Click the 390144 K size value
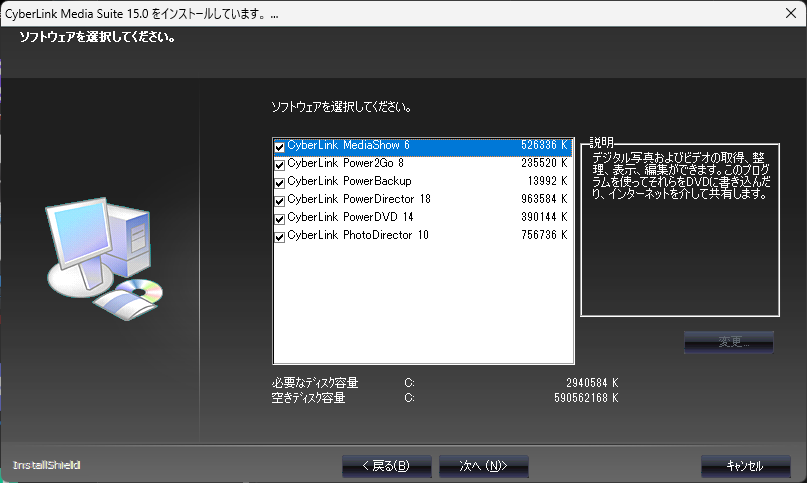The height and width of the screenshot is (483, 807). tap(544, 217)
